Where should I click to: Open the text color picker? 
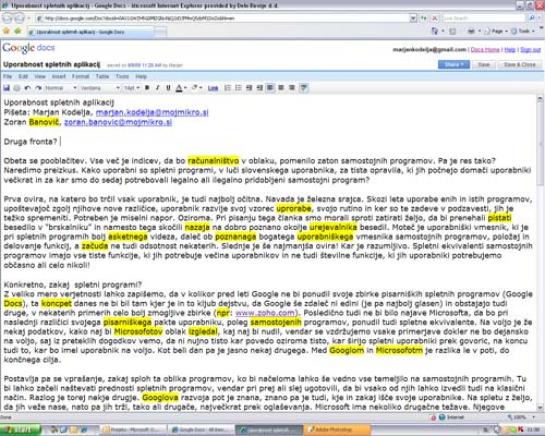click(181, 88)
